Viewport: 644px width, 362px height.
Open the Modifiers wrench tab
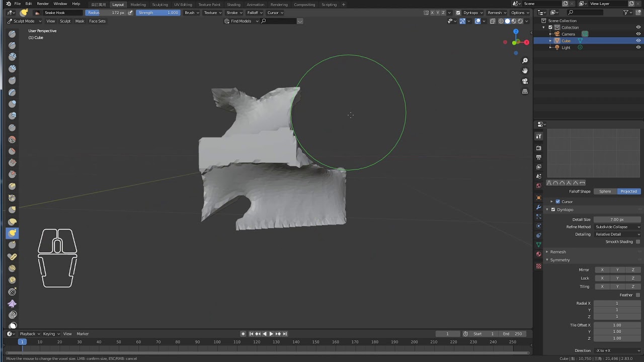[x=538, y=207]
